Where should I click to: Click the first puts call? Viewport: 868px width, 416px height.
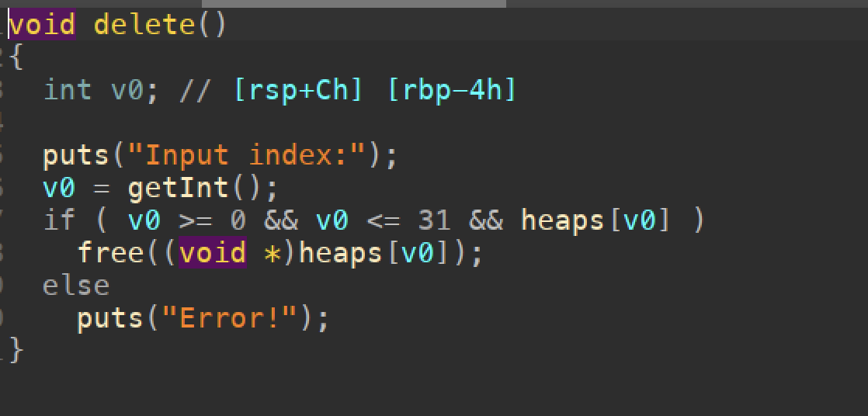click(x=76, y=157)
